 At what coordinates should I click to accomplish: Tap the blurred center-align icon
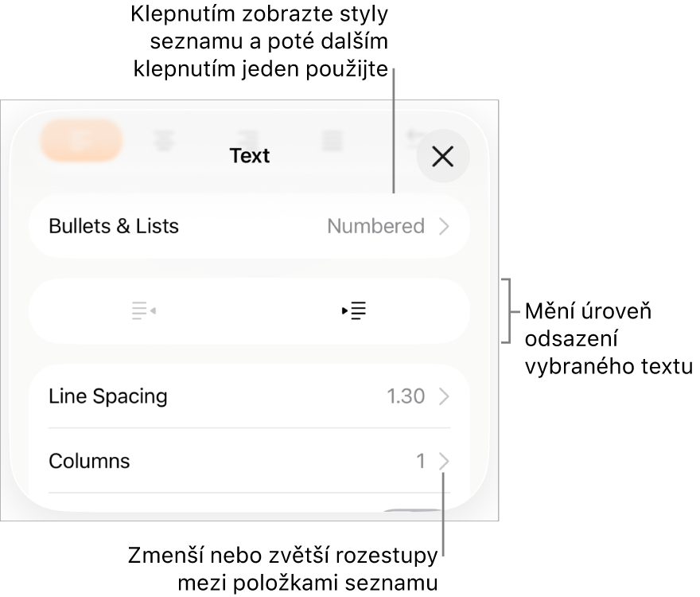point(164,142)
